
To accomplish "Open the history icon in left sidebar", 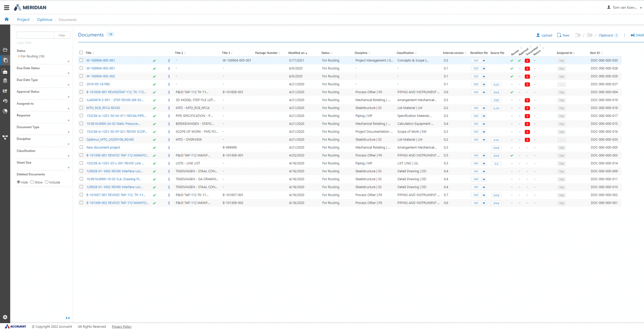I will pyautogui.click(x=5, y=101).
